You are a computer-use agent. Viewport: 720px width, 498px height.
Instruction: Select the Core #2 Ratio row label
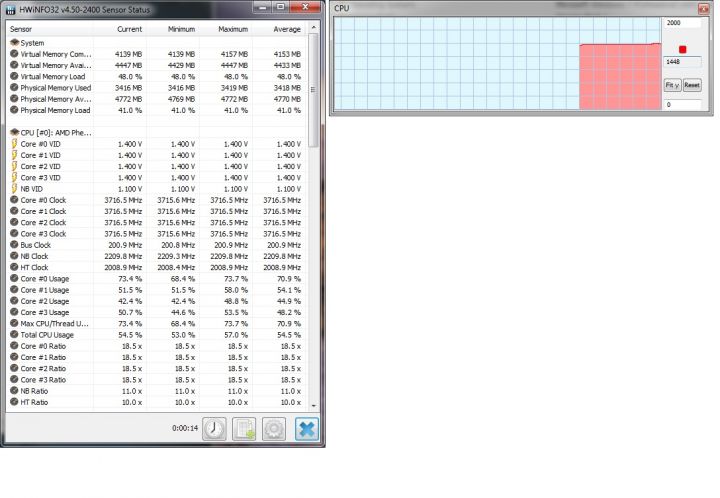(43, 369)
